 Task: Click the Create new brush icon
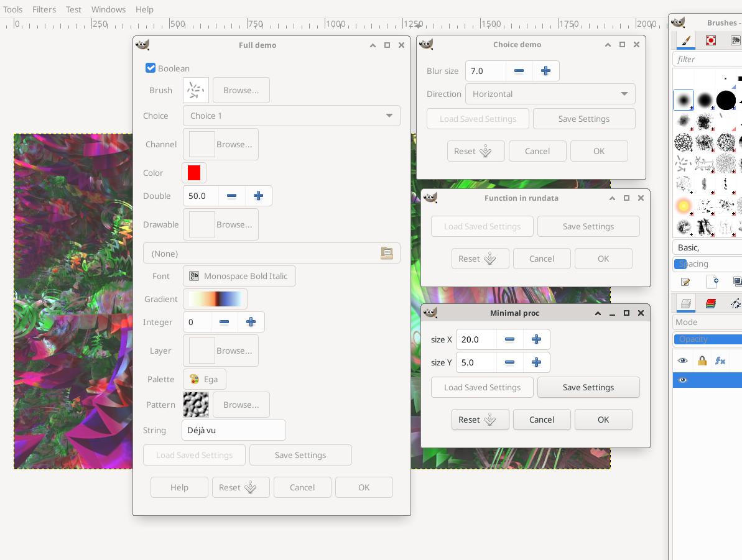pos(712,282)
